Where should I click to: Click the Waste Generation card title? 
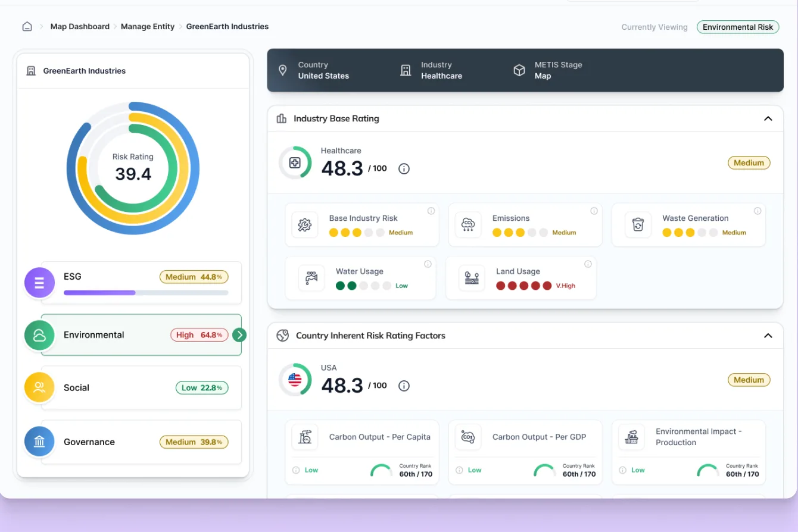tap(696, 218)
